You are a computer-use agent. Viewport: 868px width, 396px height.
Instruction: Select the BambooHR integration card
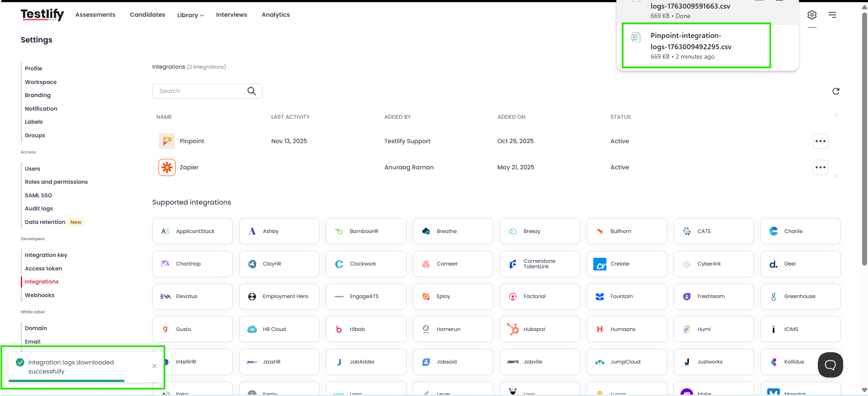pos(366,231)
